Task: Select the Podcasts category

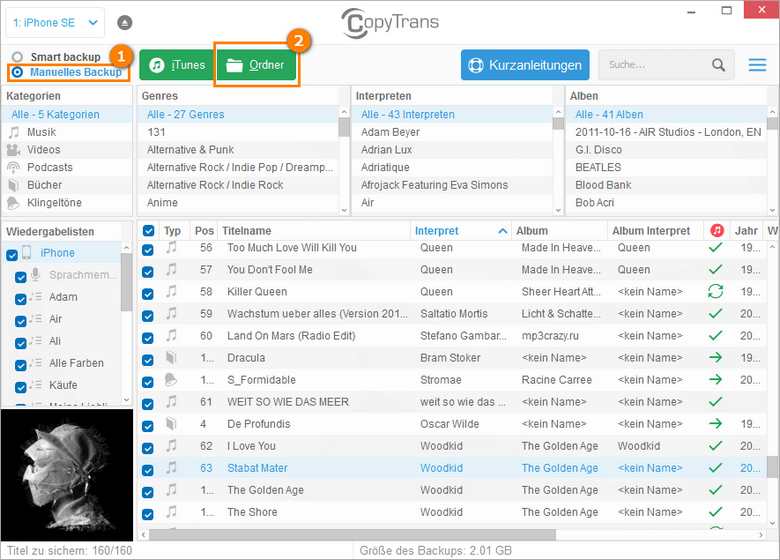Action: click(49, 167)
